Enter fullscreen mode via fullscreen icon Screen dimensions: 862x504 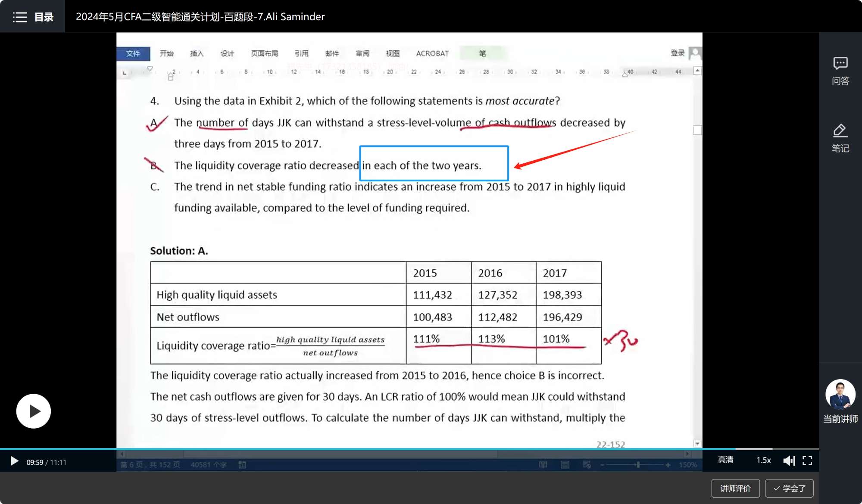807,460
